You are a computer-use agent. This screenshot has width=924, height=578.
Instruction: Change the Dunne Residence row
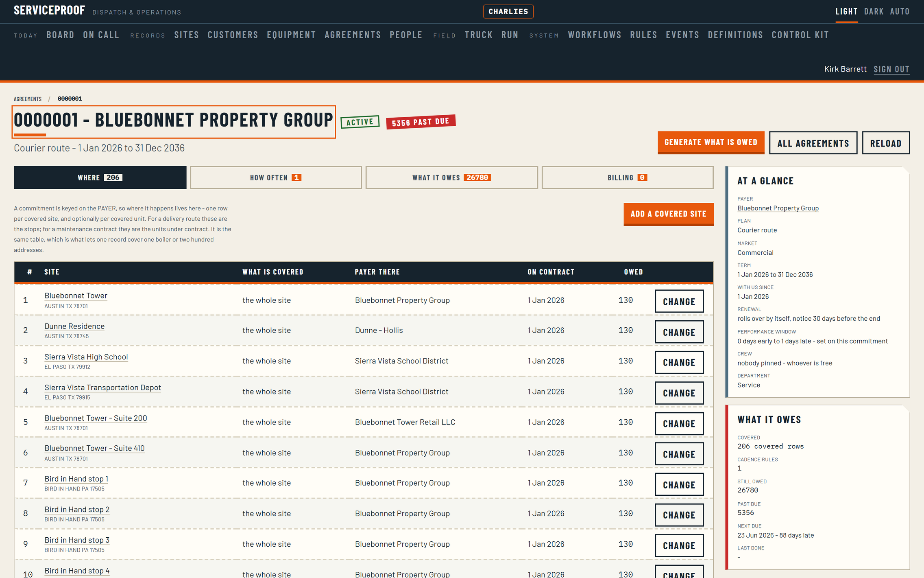[679, 332]
